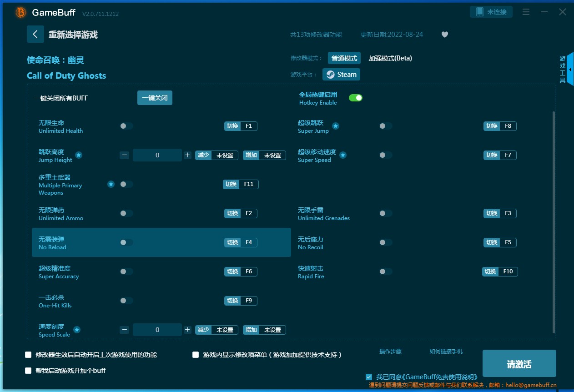Change No Recoil hotkey F5

coord(500,242)
